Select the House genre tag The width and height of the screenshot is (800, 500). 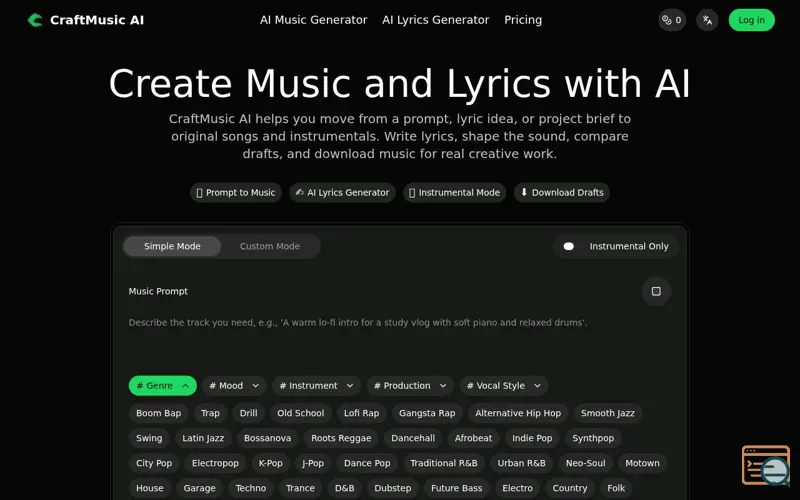click(149, 488)
